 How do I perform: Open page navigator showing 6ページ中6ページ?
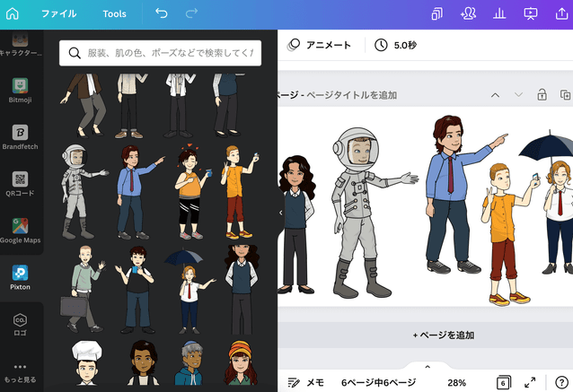coord(379,382)
